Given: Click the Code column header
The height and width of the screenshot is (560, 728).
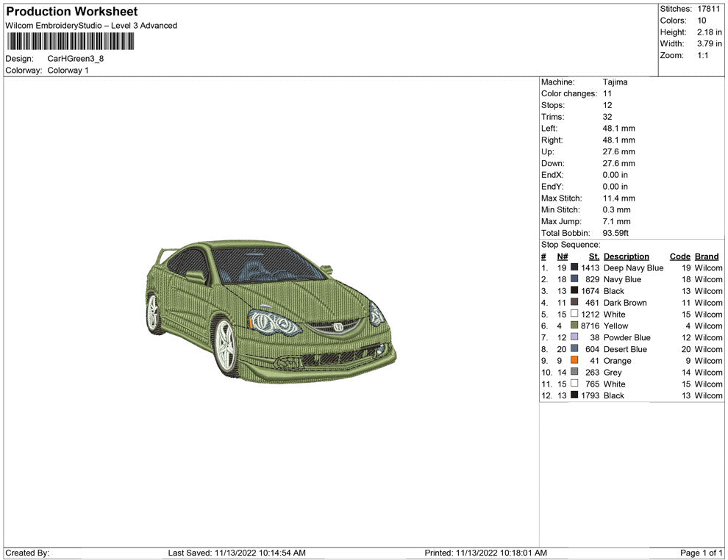Looking at the screenshot, I should click(x=679, y=256).
